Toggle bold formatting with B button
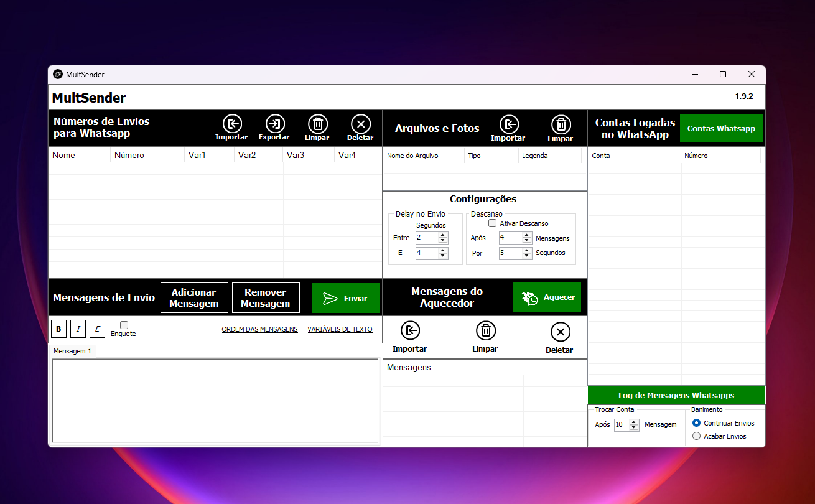 pyautogui.click(x=59, y=329)
